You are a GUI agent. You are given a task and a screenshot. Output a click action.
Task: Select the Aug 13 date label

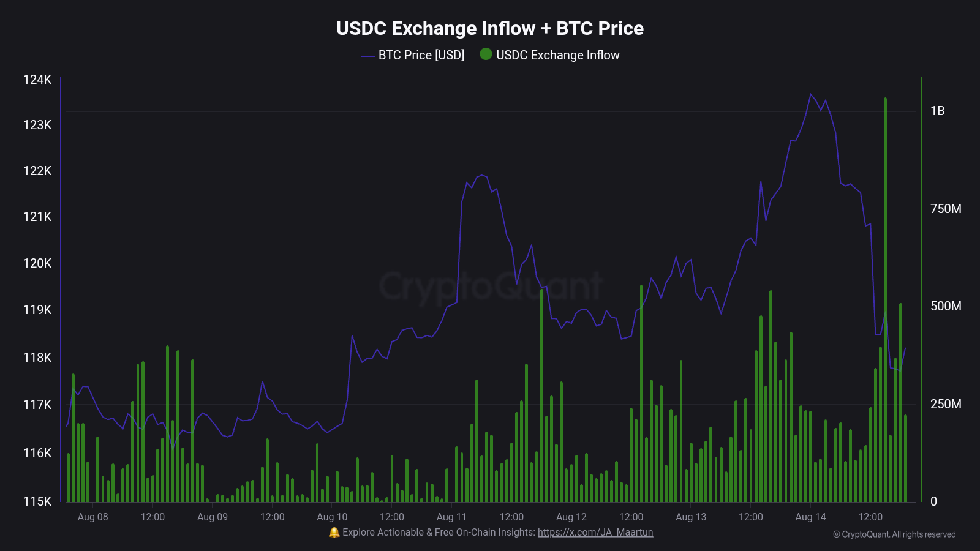point(691,517)
